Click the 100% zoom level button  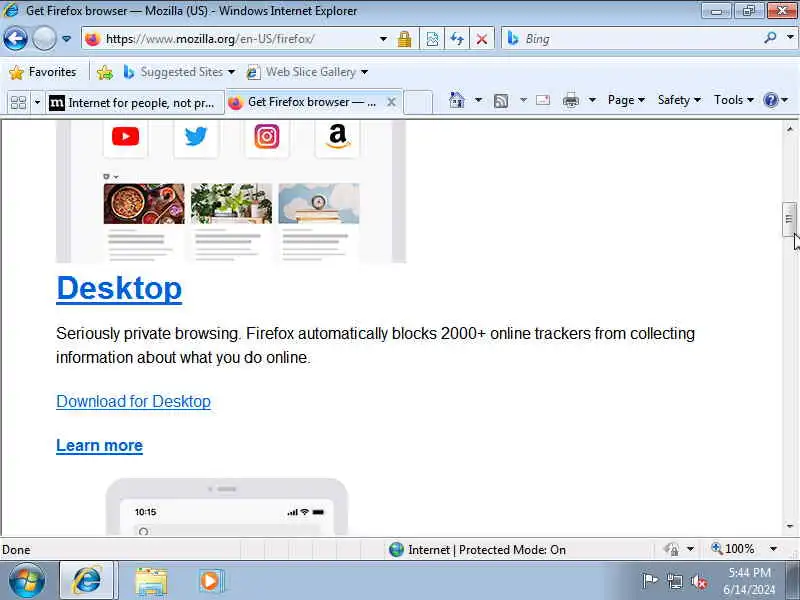pyautogui.click(x=733, y=549)
